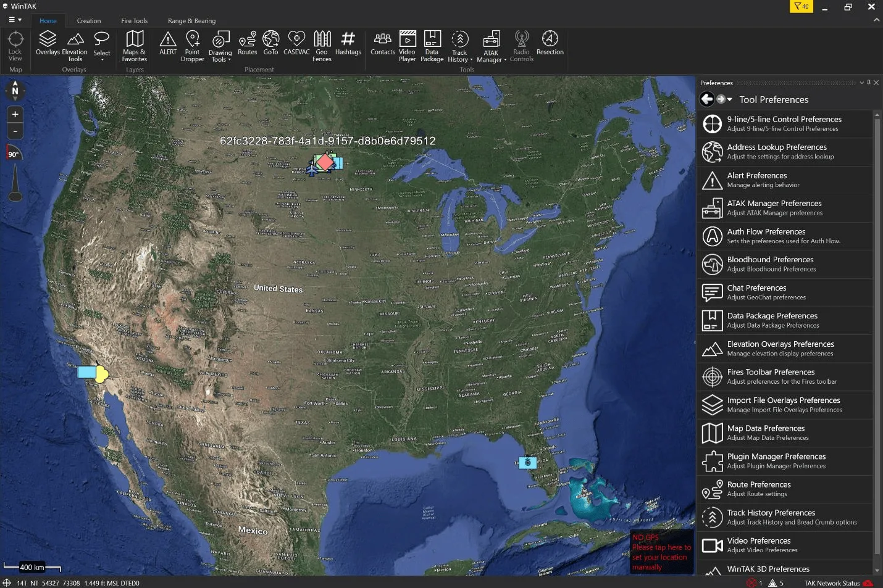The image size is (883, 588).
Task: Click the red diamond hostile map marker
Action: coord(325,162)
